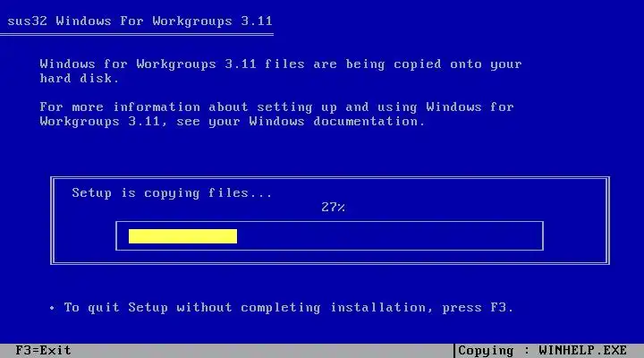Click the empty part of the progress bar

tap(389, 236)
